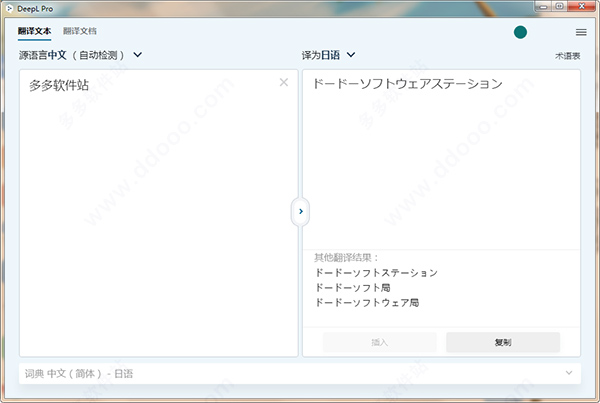This screenshot has height=403, width=600.
Task: Switch to the 翻译文档 tab
Action: click(80, 31)
